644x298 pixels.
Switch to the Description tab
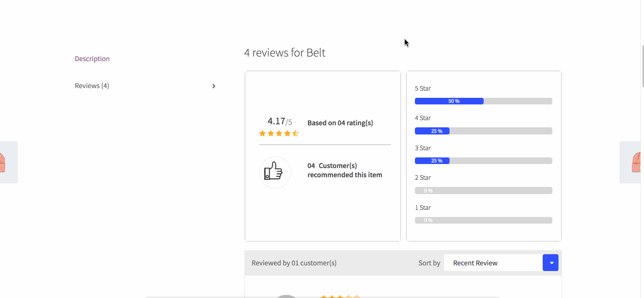(x=92, y=59)
